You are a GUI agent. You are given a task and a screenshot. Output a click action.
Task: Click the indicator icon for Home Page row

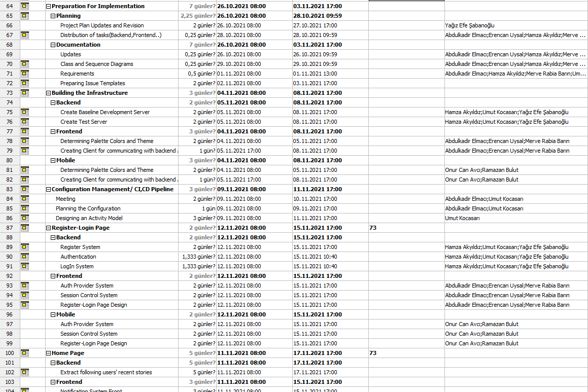tap(25, 353)
